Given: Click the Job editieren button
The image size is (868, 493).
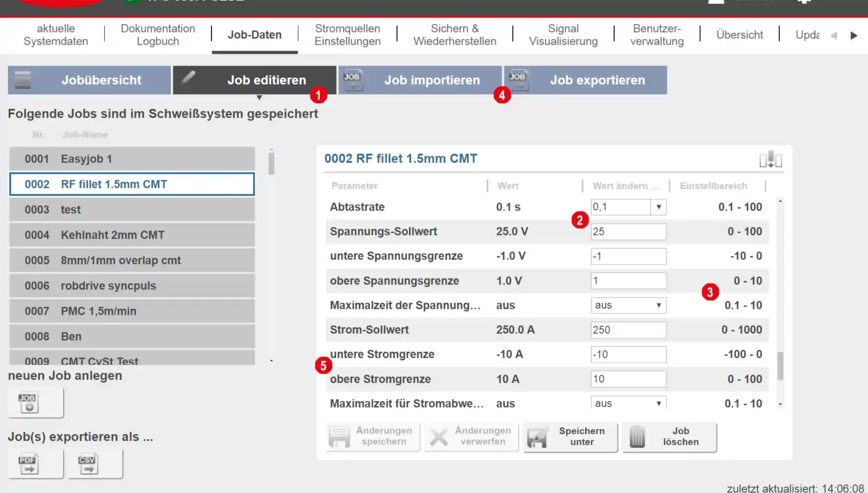Looking at the screenshot, I should tap(255, 80).
